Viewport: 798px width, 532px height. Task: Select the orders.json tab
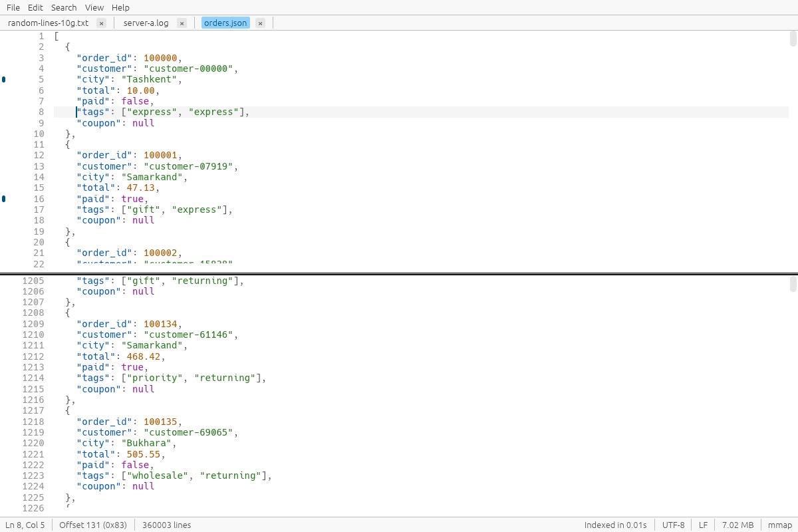point(225,23)
